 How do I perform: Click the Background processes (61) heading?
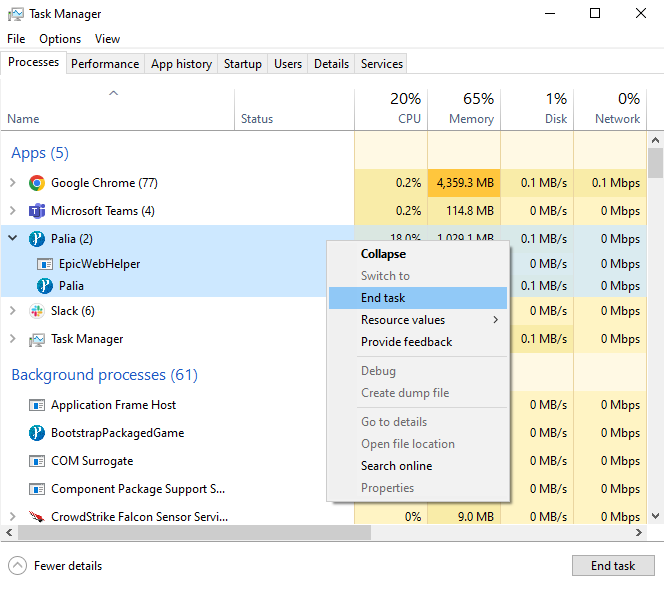[105, 375]
